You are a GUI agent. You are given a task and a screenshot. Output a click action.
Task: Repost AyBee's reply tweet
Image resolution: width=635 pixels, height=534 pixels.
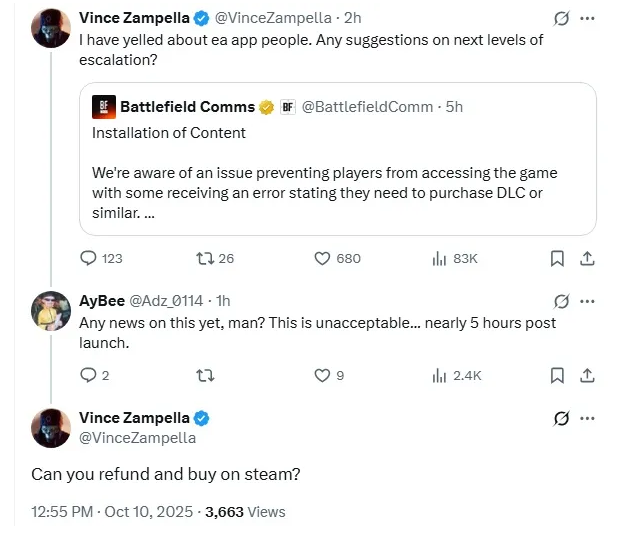click(x=206, y=375)
